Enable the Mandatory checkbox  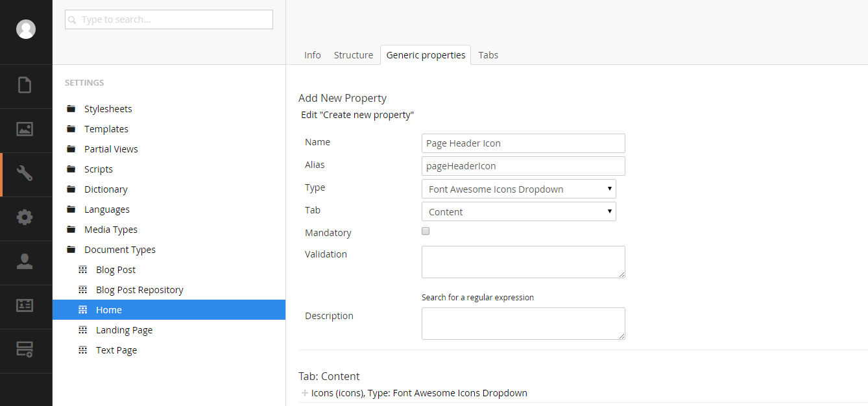[426, 232]
